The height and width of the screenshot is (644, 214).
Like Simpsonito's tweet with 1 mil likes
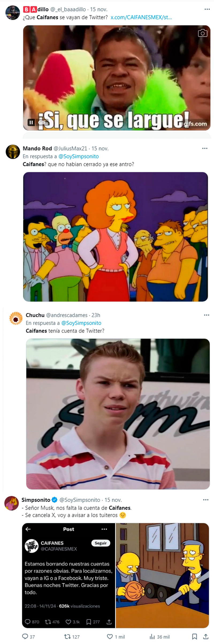[116, 637]
